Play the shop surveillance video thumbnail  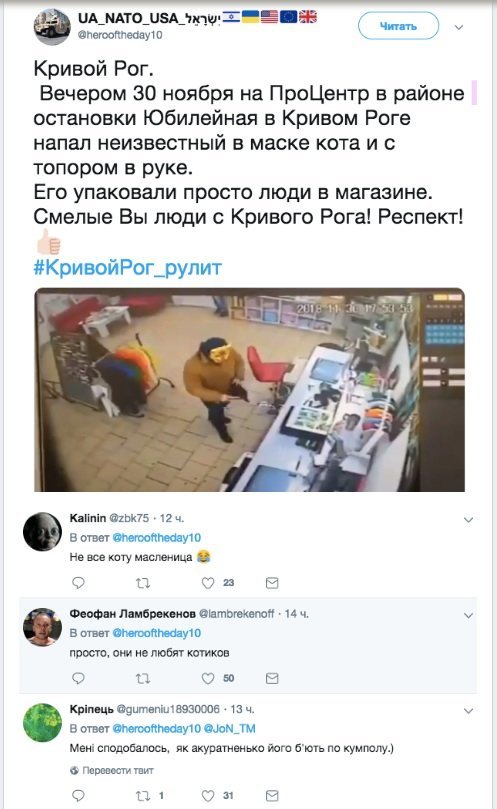tap(249, 390)
